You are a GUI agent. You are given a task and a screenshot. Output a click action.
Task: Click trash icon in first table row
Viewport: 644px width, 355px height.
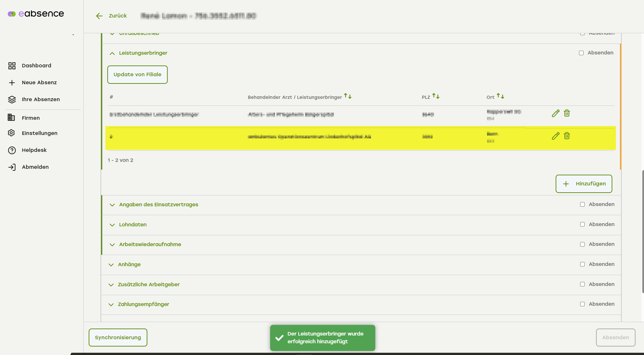567,113
